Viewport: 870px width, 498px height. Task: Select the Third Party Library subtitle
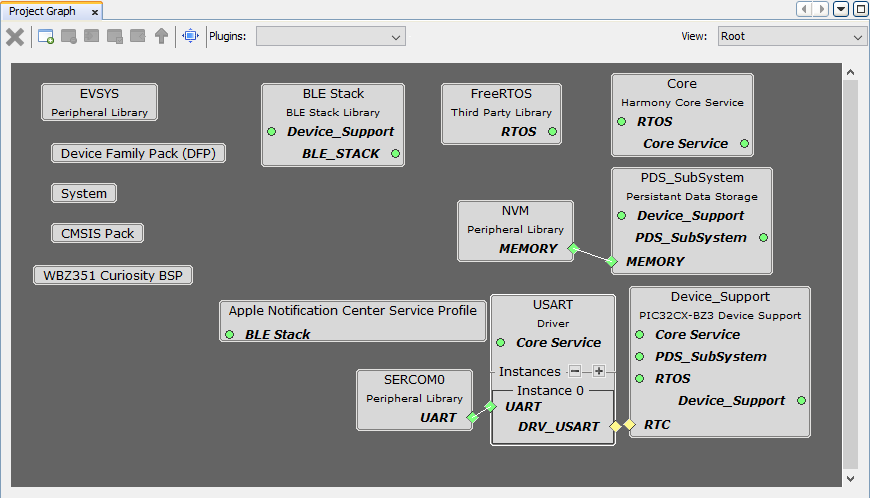pyautogui.click(x=501, y=113)
